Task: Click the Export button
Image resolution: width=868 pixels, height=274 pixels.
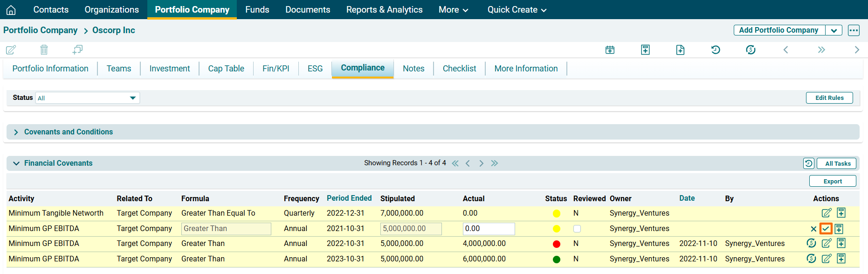Action: click(x=833, y=182)
